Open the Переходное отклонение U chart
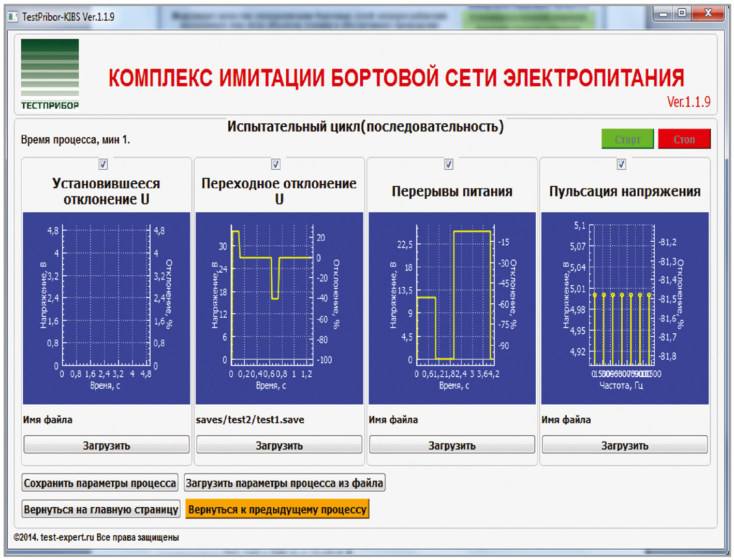 pos(280,308)
